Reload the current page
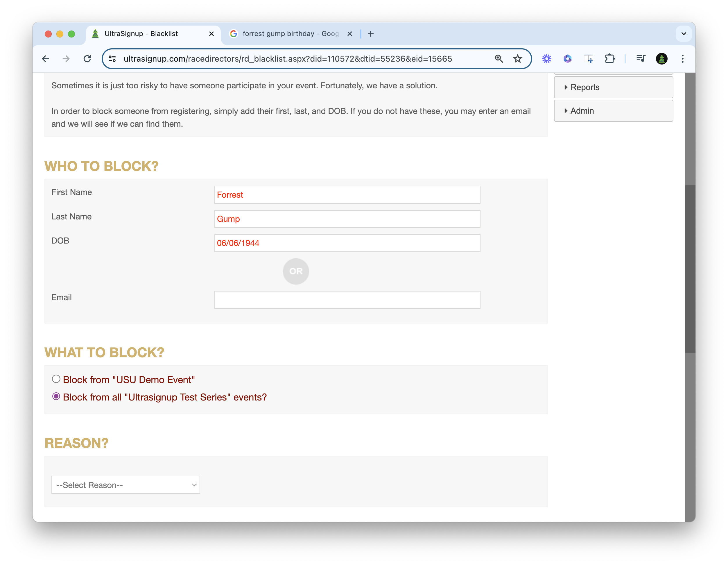728x565 pixels. click(87, 58)
